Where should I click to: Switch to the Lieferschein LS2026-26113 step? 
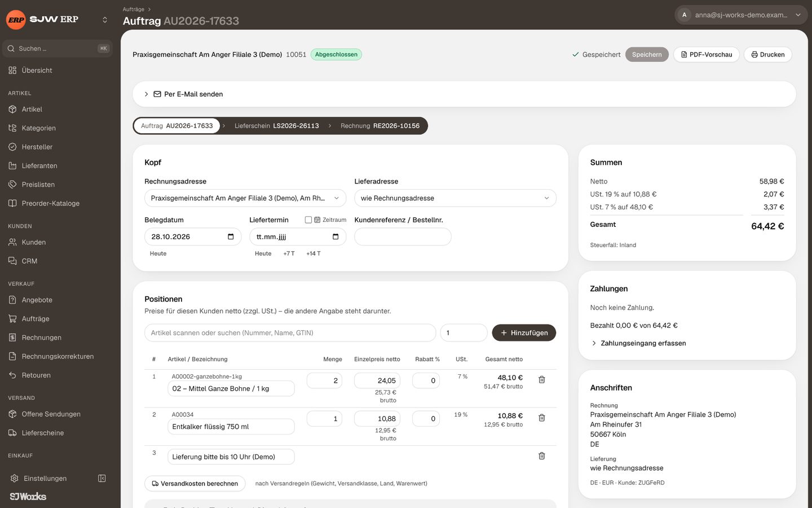(x=277, y=126)
